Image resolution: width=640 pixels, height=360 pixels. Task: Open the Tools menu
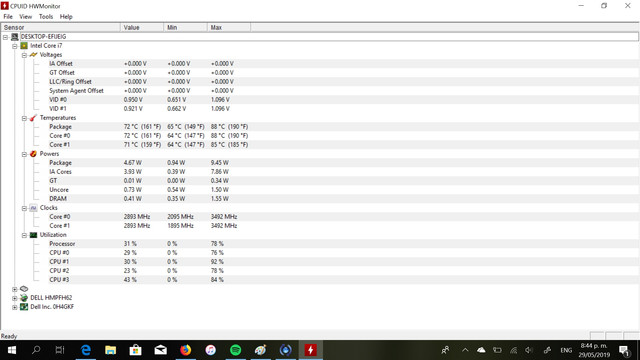tap(46, 17)
